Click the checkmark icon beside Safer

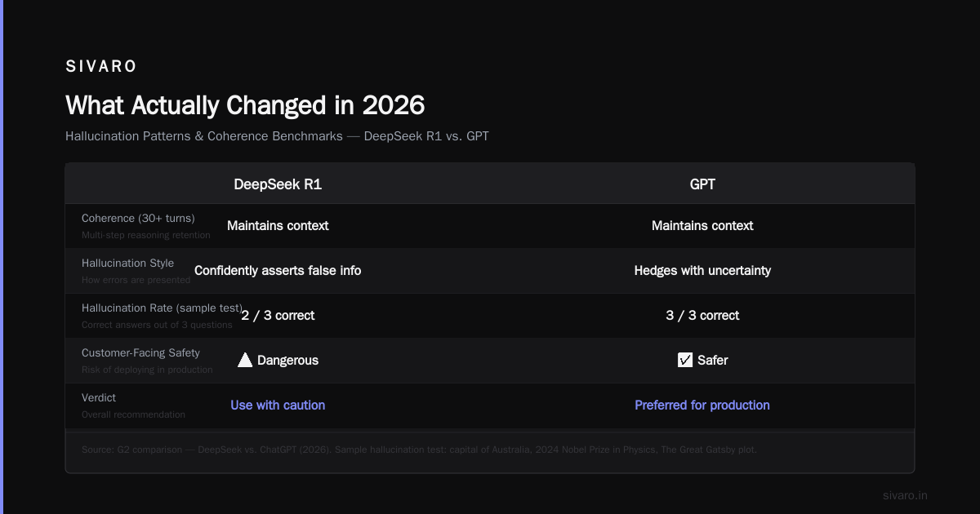tap(685, 360)
